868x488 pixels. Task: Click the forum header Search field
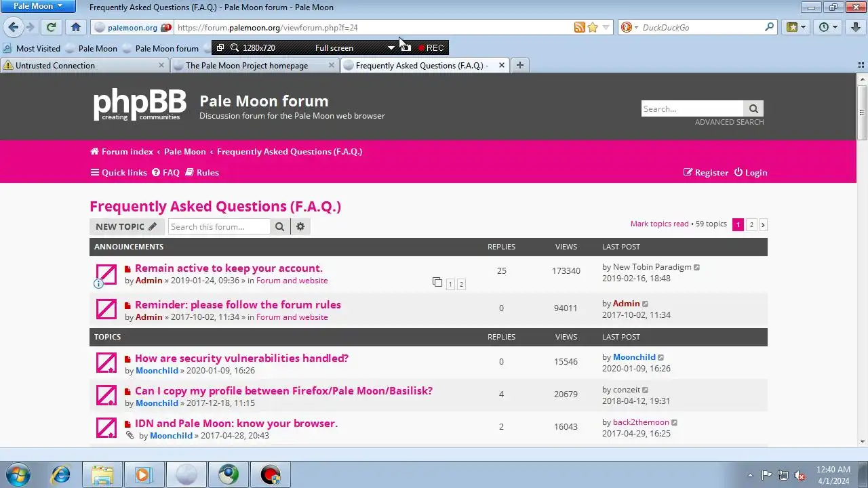692,108
